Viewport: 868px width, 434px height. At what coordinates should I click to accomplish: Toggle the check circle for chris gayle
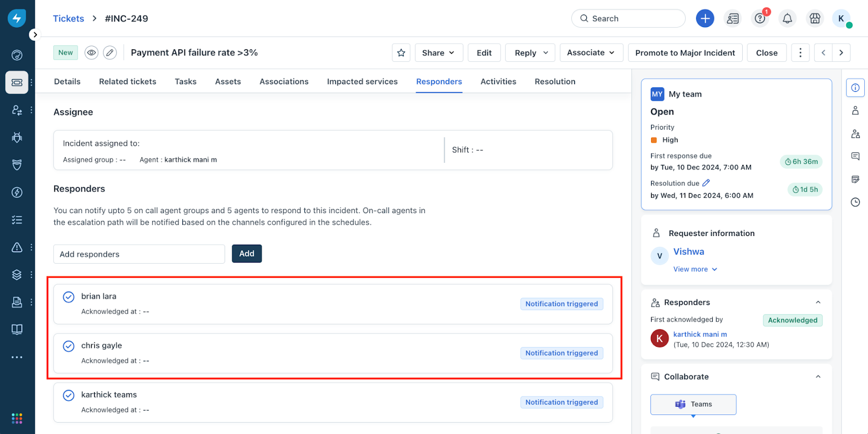[68, 346]
